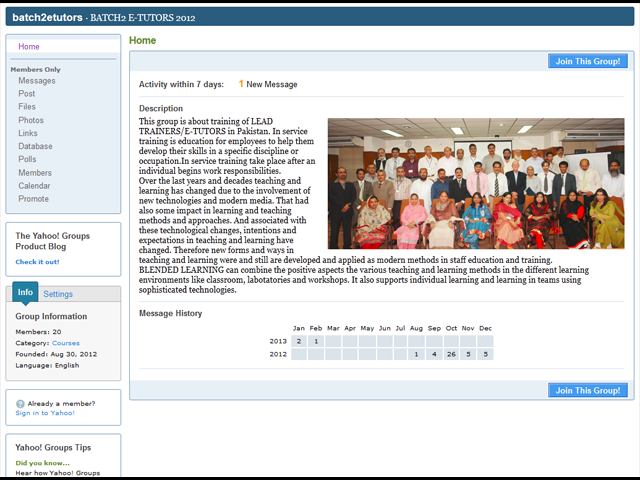
Task: Click the bottom Join This Group! button
Action: [588, 391]
